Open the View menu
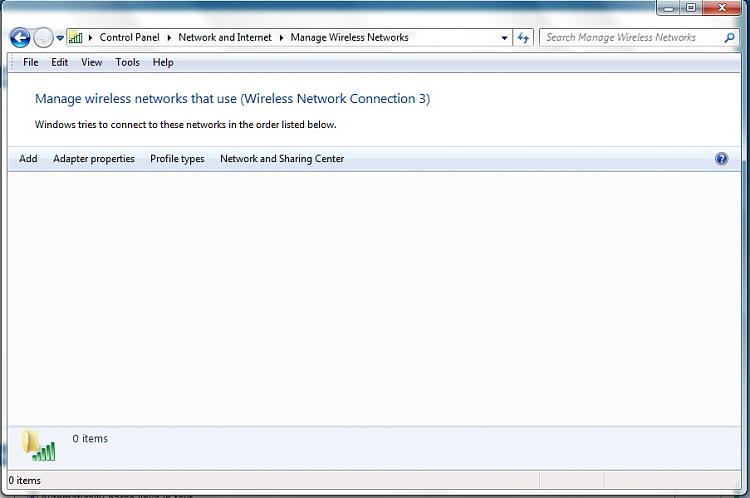The width and height of the screenshot is (750, 498). (x=91, y=62)
